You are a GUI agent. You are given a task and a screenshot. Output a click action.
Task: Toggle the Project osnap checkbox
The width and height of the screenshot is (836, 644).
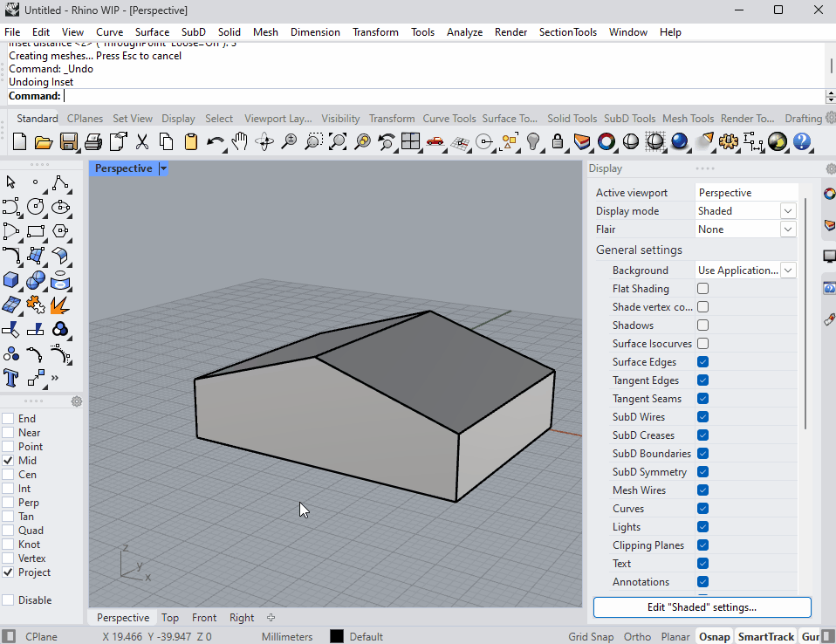click(8, 572)
